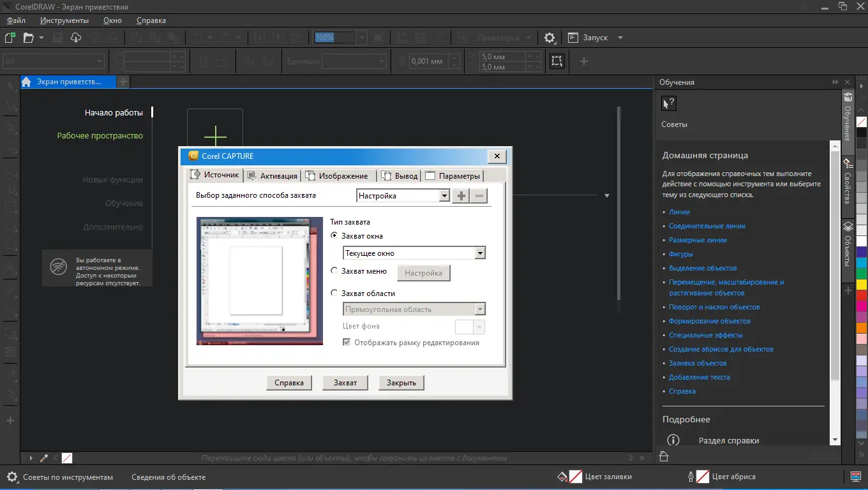This screenshot has height=490, width=868.
Task: Click the pointer help icon in the Обучения panel
Action: coord(668,103)
